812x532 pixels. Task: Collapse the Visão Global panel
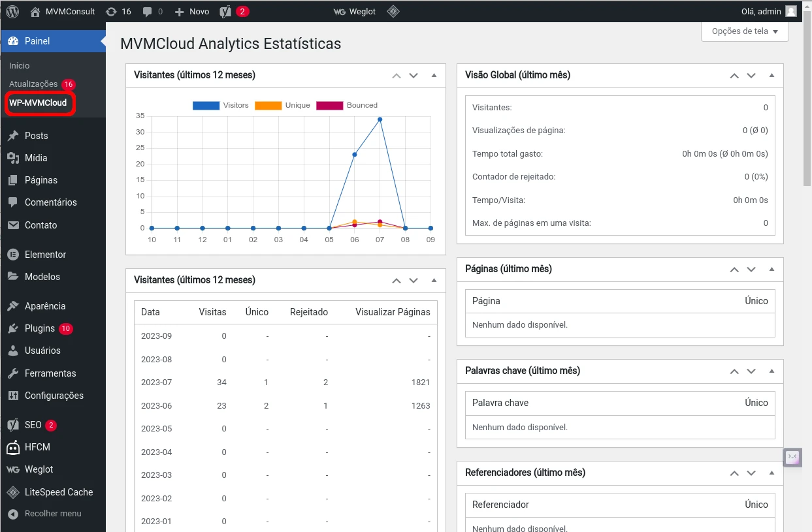[x=771, y=75]
